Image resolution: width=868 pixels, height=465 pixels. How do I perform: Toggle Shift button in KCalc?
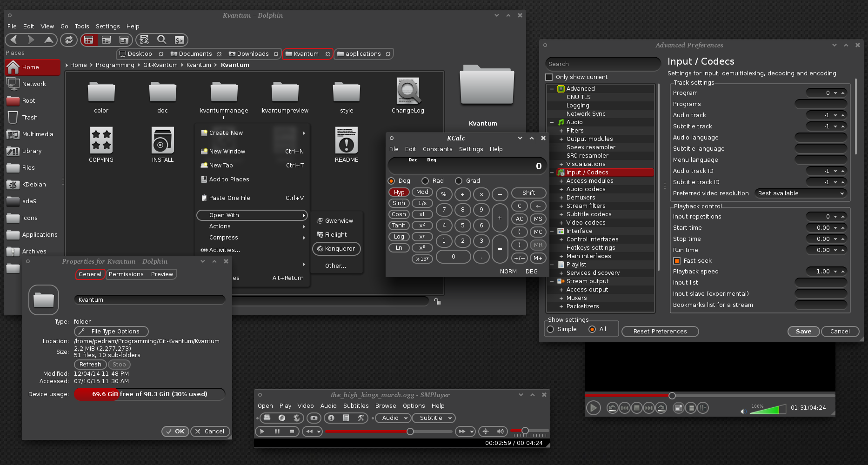click(x=528, y=193)
